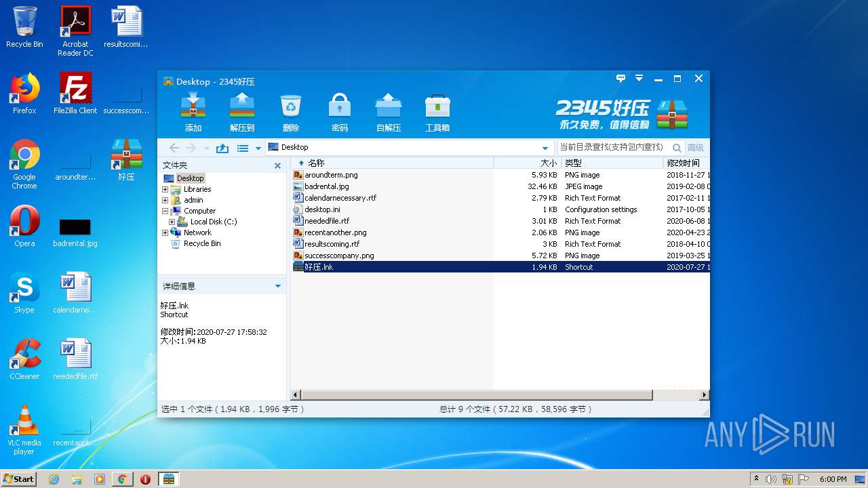
Task: Open badrental.jpg desktop thumbnail
Action: point(75,232)
